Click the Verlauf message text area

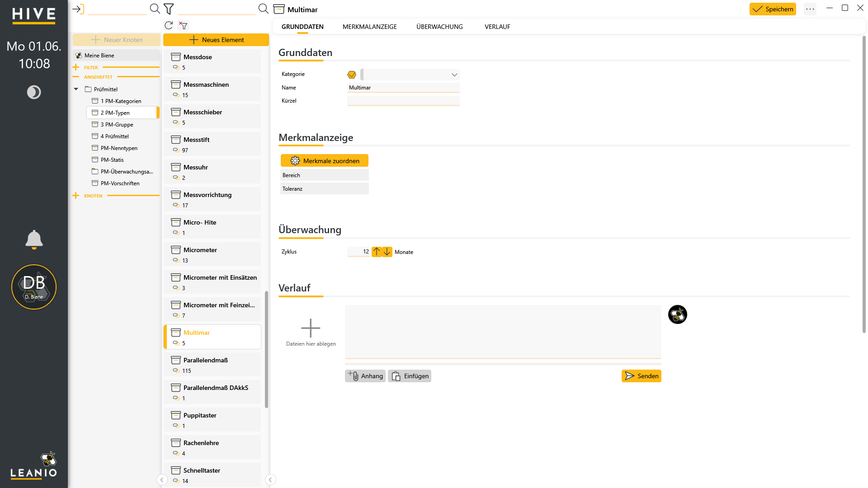click(503, 332)
